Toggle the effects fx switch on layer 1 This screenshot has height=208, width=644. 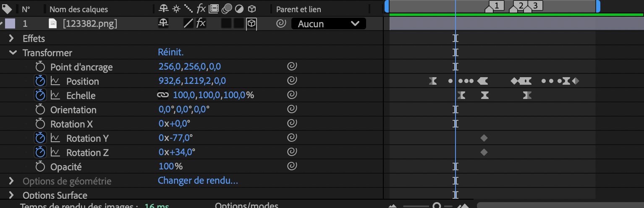pyautogui.click(x=201, y=24)
